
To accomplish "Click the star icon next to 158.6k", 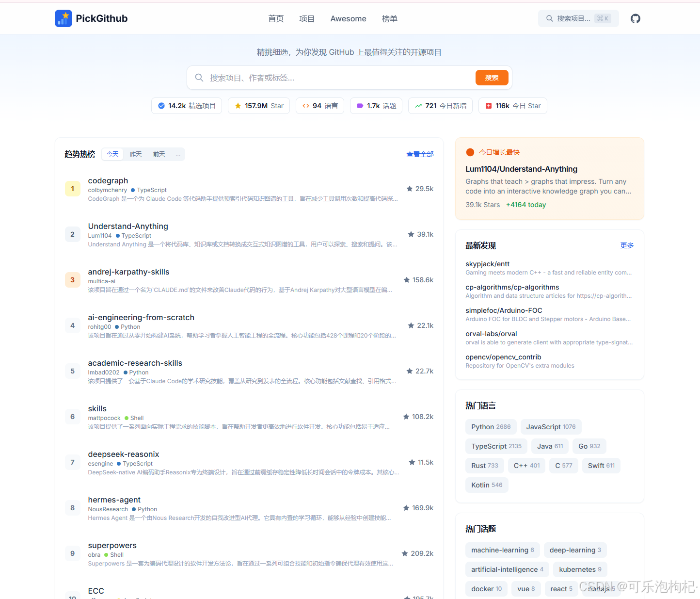I will 407,280.
